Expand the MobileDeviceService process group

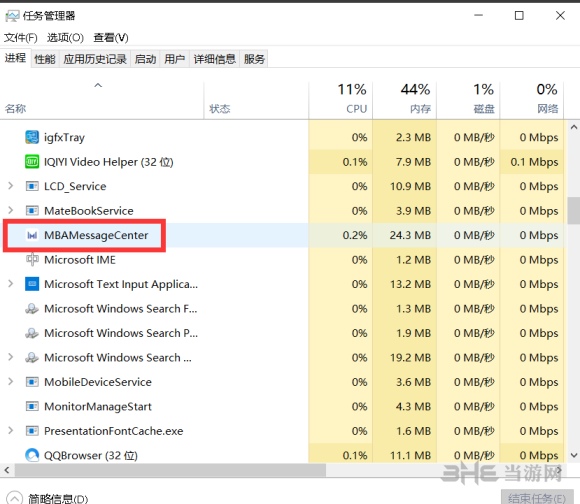point(10,381)
